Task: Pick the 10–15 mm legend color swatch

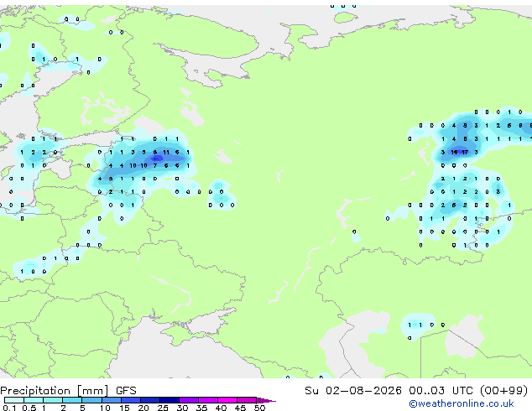Action: pyautogui.click(x=112, y=400)
